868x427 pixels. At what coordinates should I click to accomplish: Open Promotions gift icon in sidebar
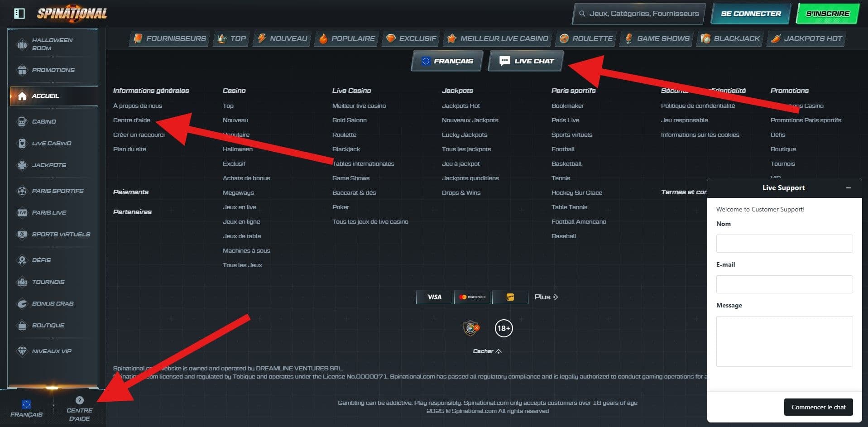pos(22,70)
